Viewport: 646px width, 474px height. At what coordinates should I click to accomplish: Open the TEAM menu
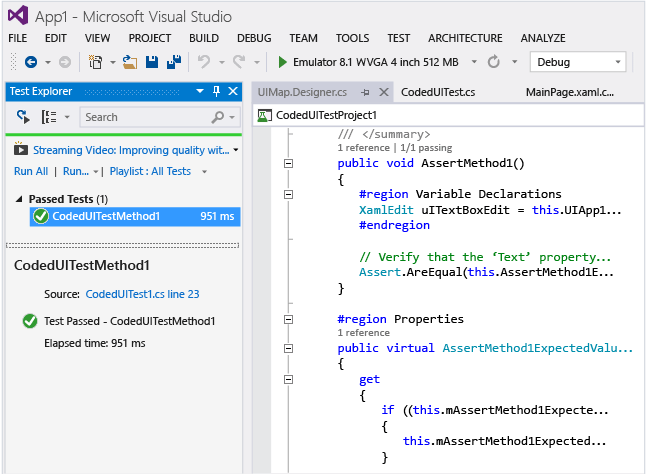click(303, 38)
